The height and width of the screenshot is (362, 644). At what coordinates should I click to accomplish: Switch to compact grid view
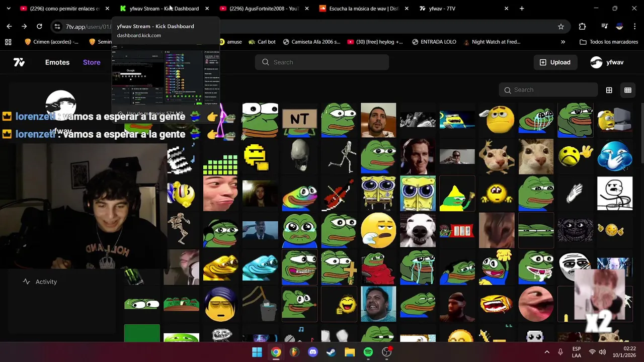628,90
